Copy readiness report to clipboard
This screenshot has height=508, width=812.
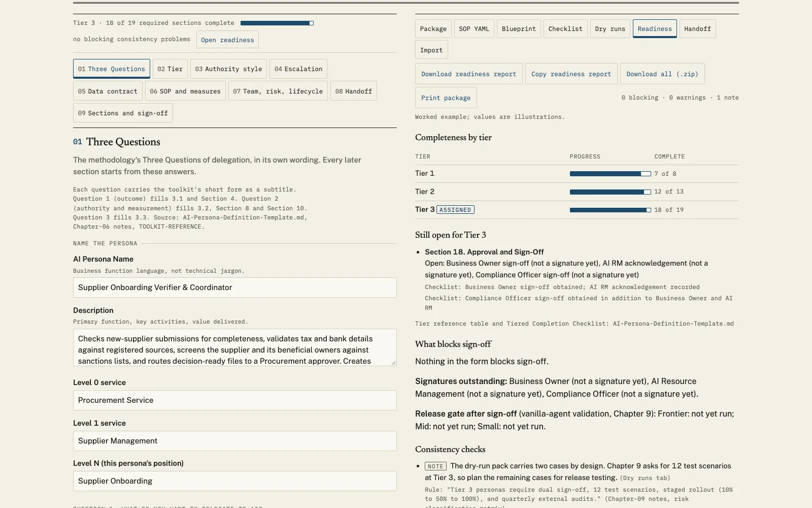tap(571, 74)
